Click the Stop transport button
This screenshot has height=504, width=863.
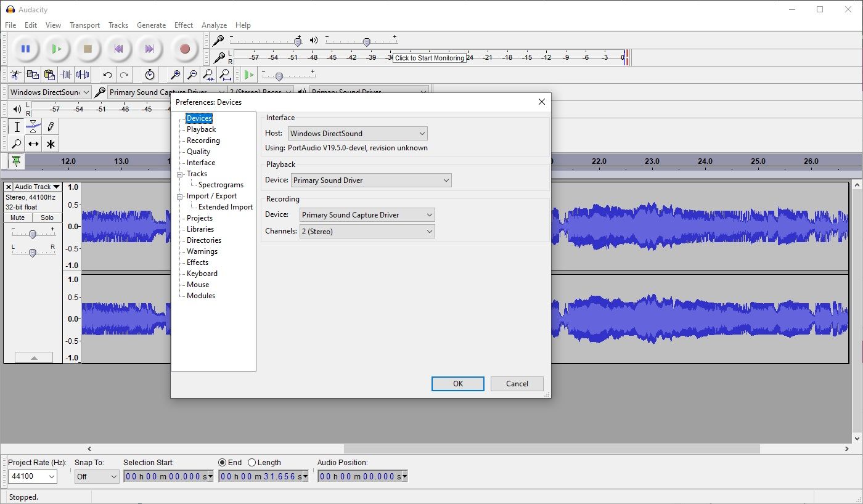pyautogui.click(x=88, y=49)
